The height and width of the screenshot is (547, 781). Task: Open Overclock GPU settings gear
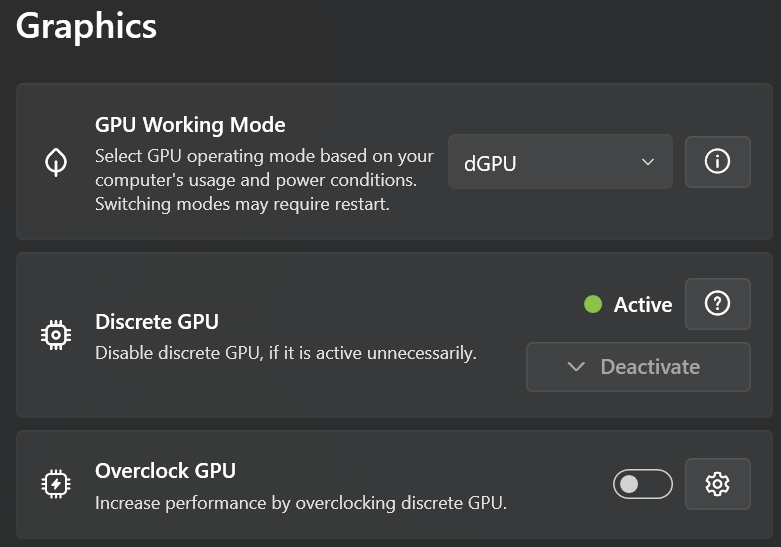pyautogui.click(x=717, y=484)
